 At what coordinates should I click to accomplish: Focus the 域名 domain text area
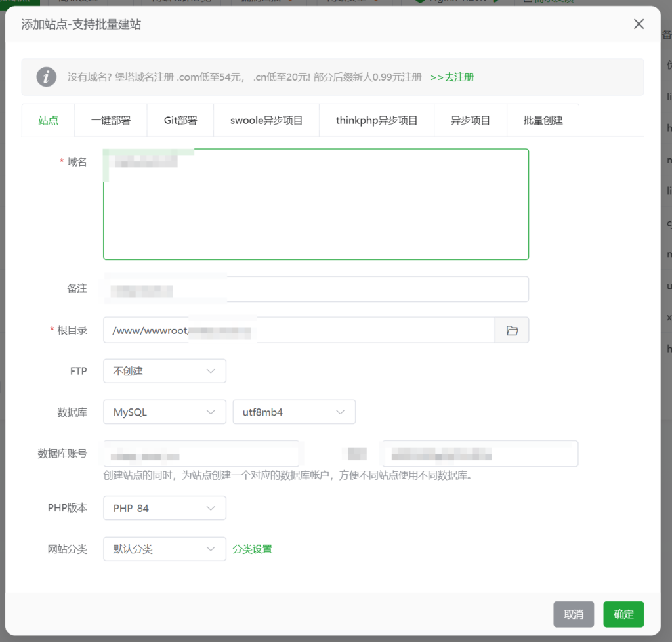pyautogui.click(x=316, y=210)
